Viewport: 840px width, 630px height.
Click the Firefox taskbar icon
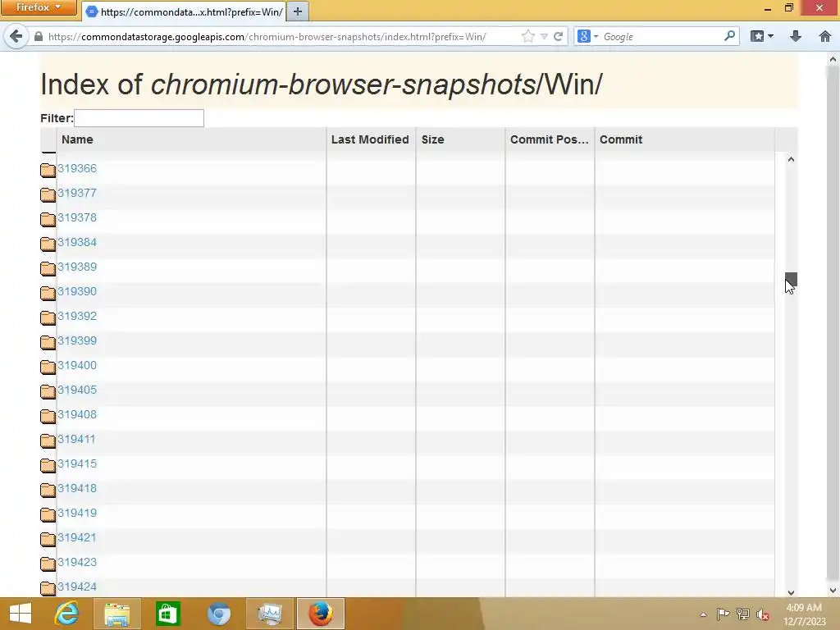321,614
